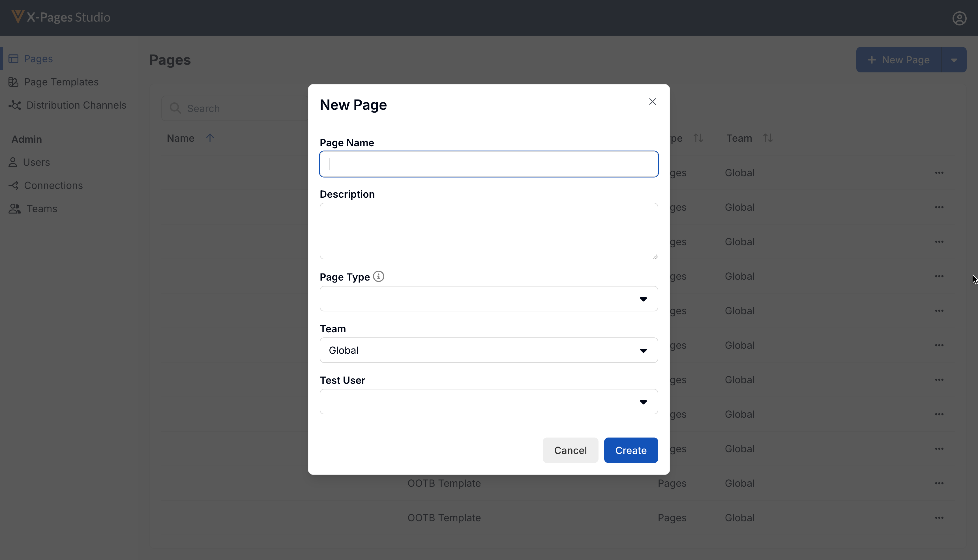The height and width of the screenshot is (560, 978).
Task: Click into the Description text area
Action: [x=489, y=231]
